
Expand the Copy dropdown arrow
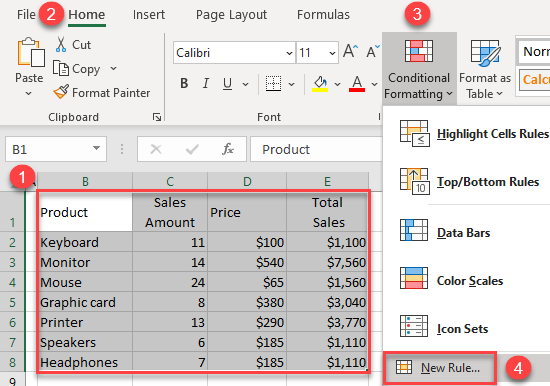[x=113, y=68]
